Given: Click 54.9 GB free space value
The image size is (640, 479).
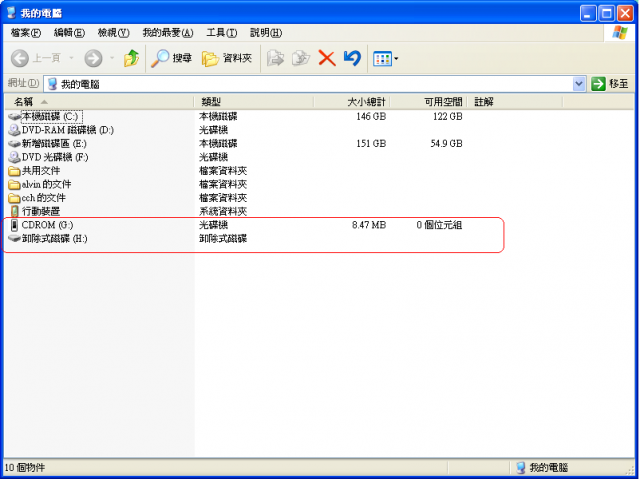Looking at the screenshot, I should click(x=446, y=144).
